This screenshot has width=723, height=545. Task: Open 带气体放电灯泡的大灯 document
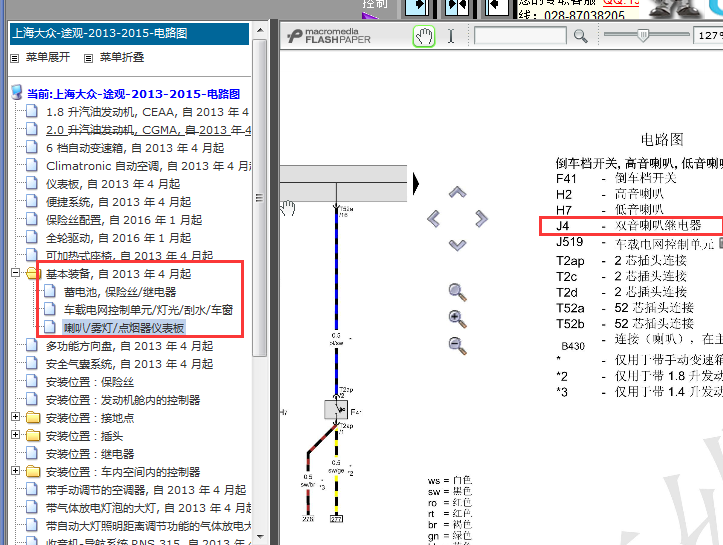[148, 508]
